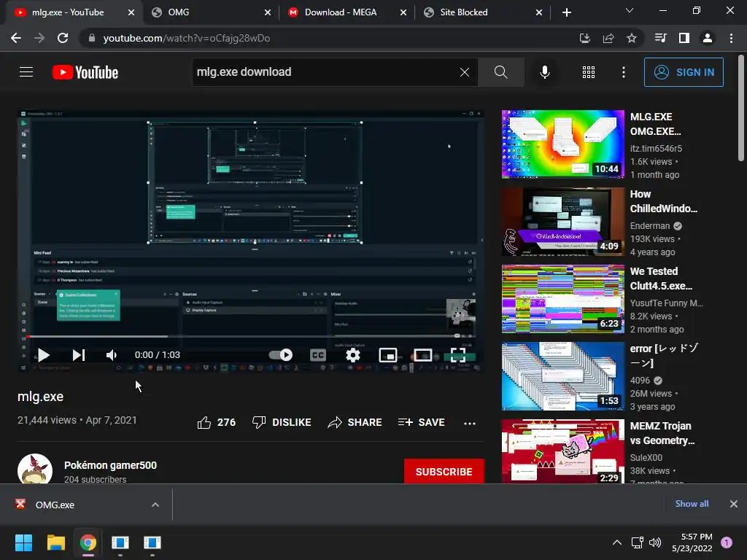
Task: Open the Pokémon gamer500 channel name link
Action: 111,465
